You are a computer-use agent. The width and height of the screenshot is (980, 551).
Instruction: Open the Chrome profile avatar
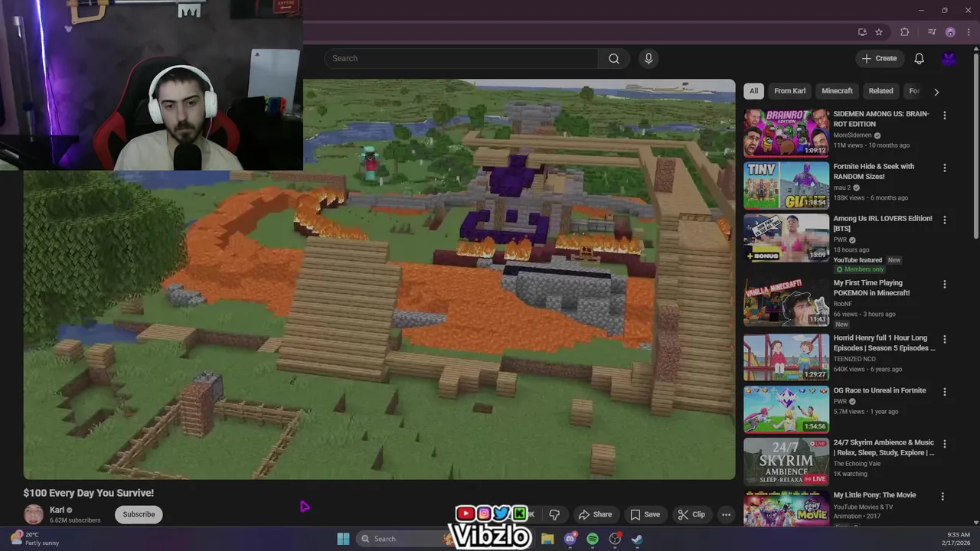click(x=950, y=32)
